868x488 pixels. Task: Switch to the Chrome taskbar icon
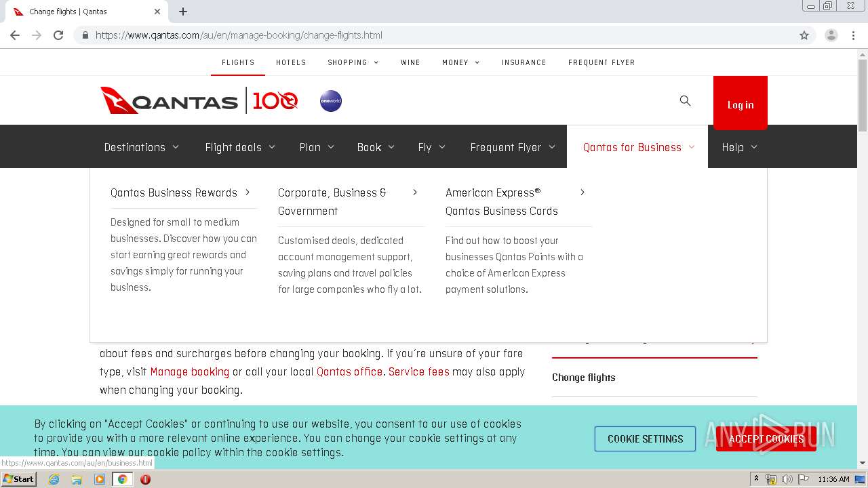[123, 479]
